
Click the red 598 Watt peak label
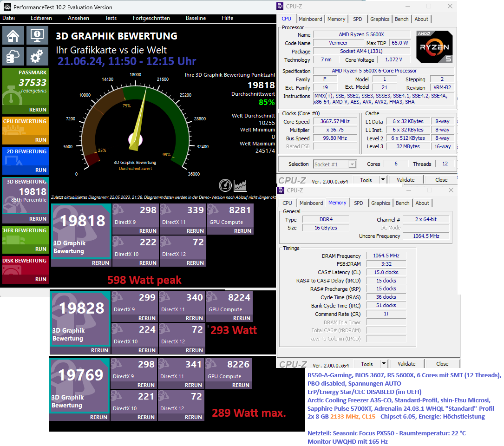point(144,280)
